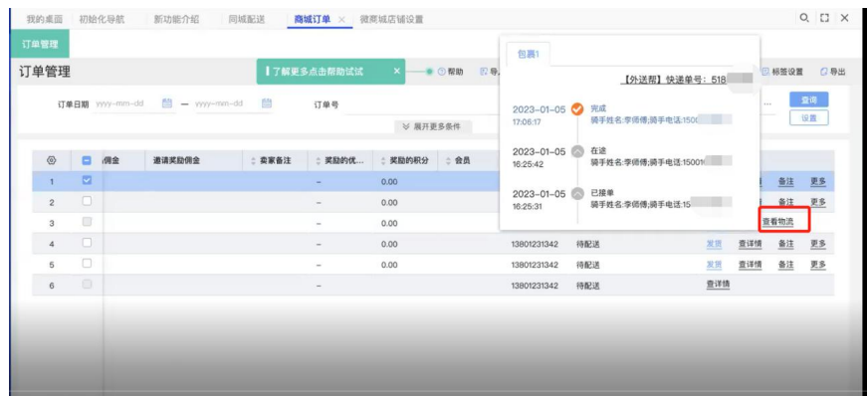Select the green 订单管理 sub-tab

pos(40,45)
